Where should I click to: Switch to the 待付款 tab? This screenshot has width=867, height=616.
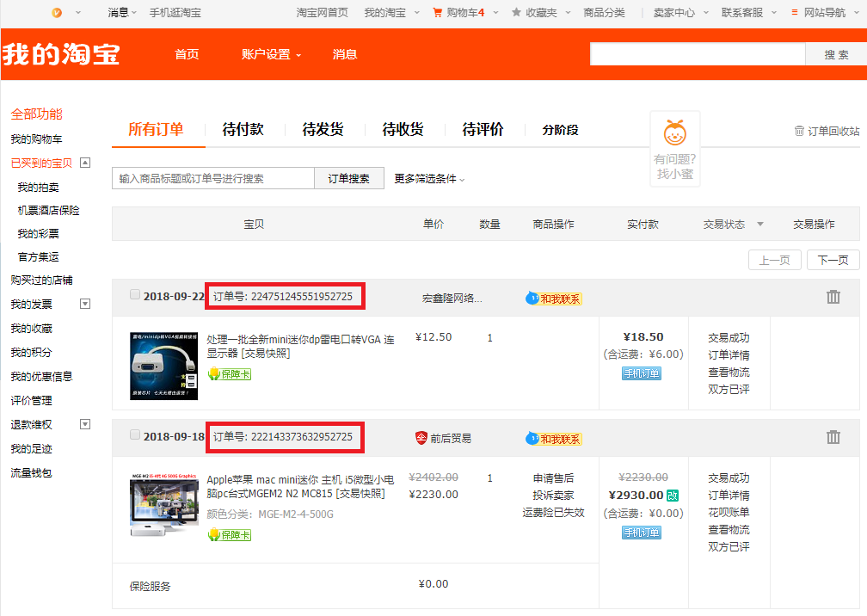click(243, 129)
